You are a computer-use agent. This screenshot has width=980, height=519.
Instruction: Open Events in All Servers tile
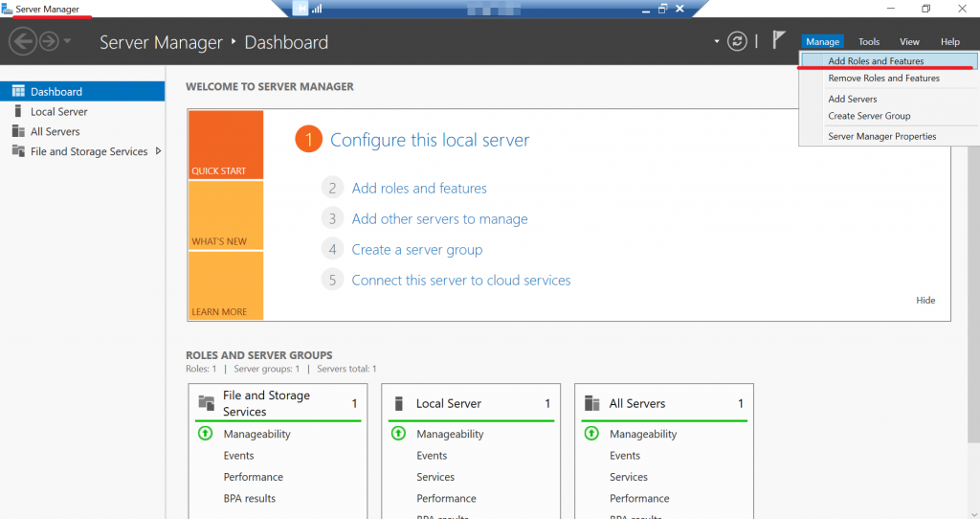625,455
